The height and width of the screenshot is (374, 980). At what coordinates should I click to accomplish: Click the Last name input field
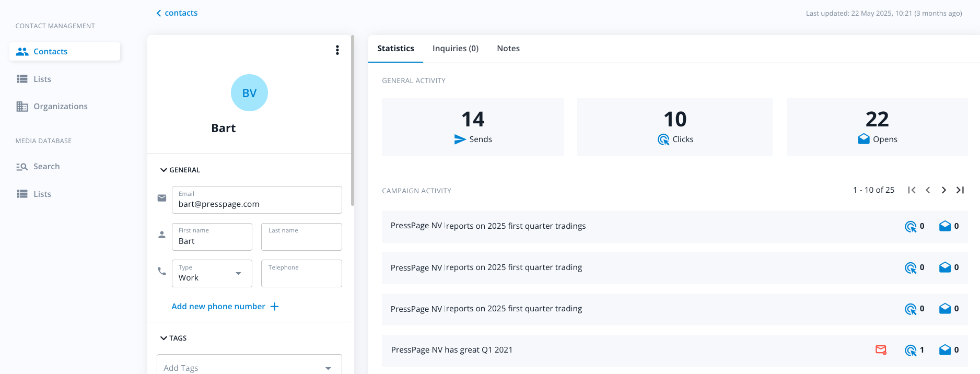(x=301, y=241)
